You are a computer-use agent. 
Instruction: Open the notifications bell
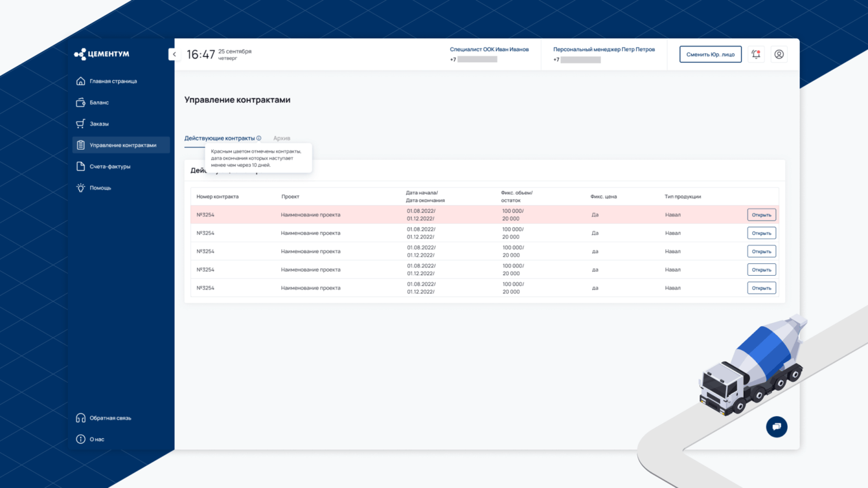(x=756, y=54)
